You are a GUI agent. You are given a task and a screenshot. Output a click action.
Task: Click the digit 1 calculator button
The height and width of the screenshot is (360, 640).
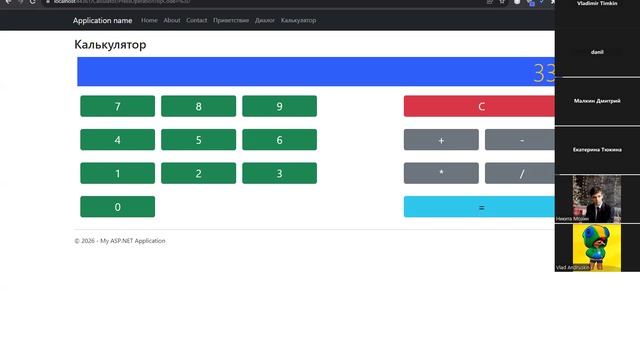[118, 173]
